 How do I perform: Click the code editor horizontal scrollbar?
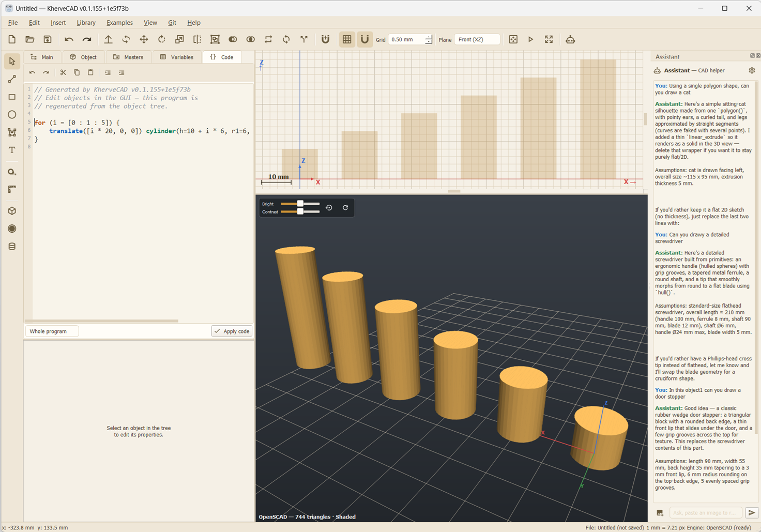coord(101,321)
